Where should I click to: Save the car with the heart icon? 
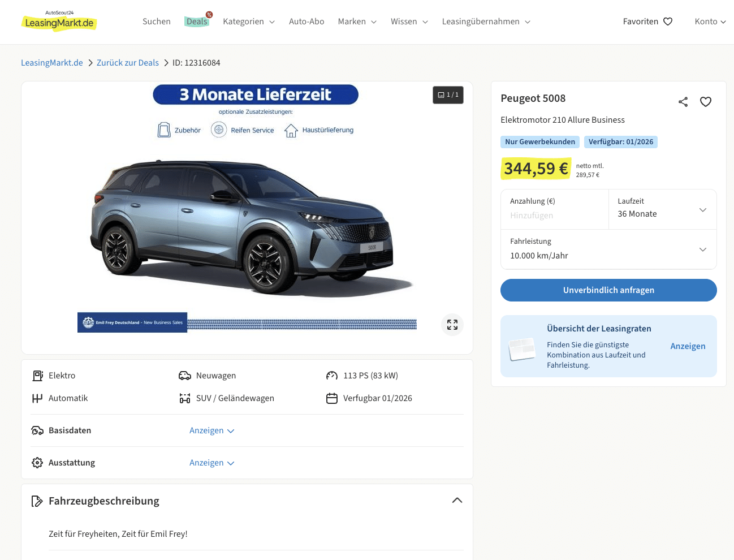706,102
